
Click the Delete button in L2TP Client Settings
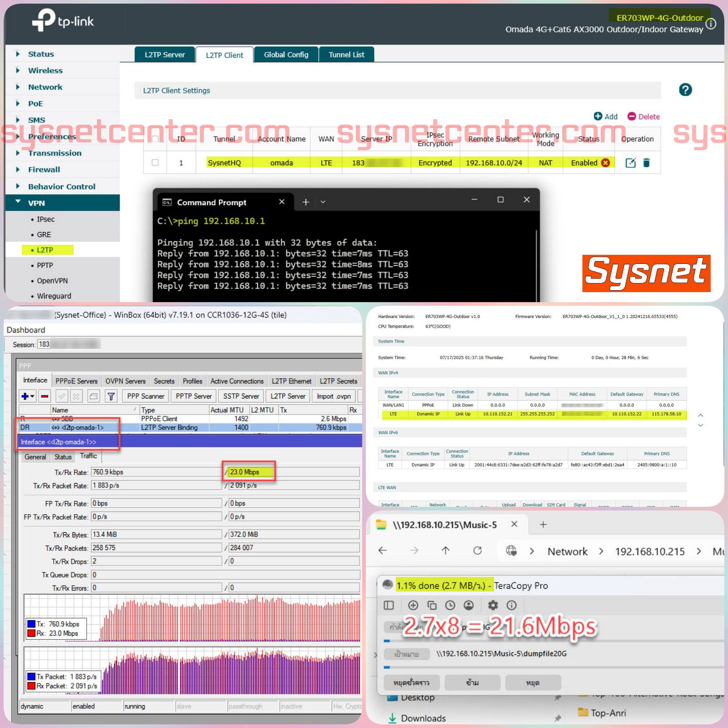[x=643, y=116]
